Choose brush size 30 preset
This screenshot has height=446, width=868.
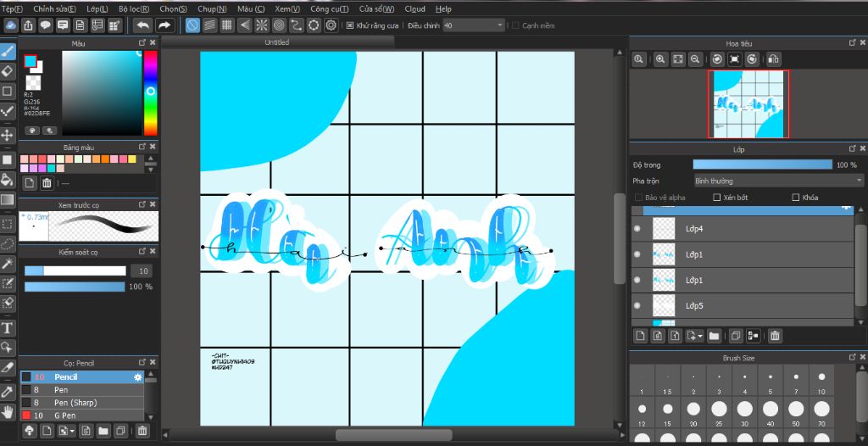[744, 410]
